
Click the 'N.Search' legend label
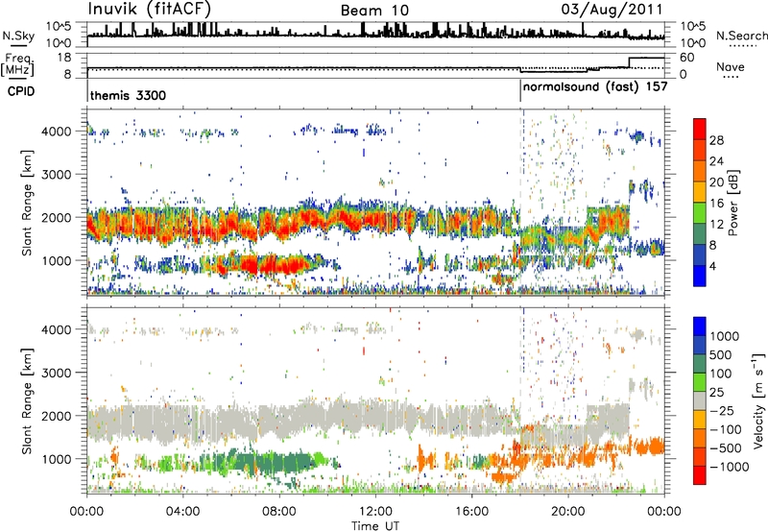(x=741, y=36)
